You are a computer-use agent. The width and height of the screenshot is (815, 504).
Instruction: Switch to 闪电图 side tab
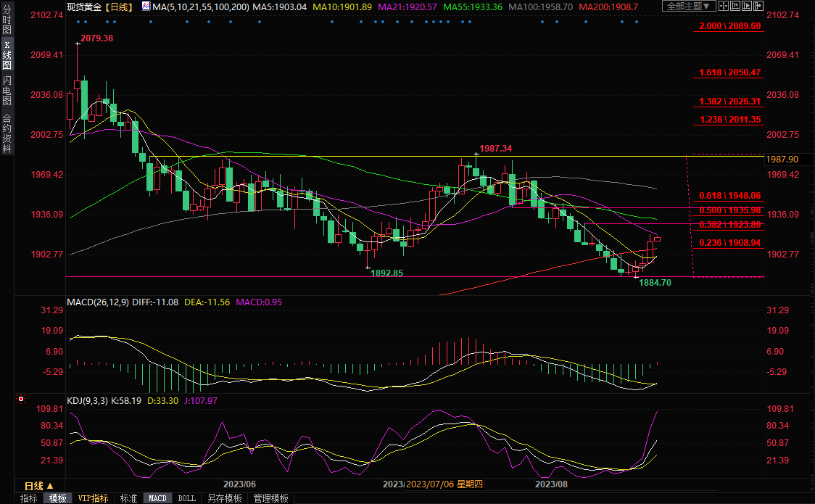pos(7,89)
